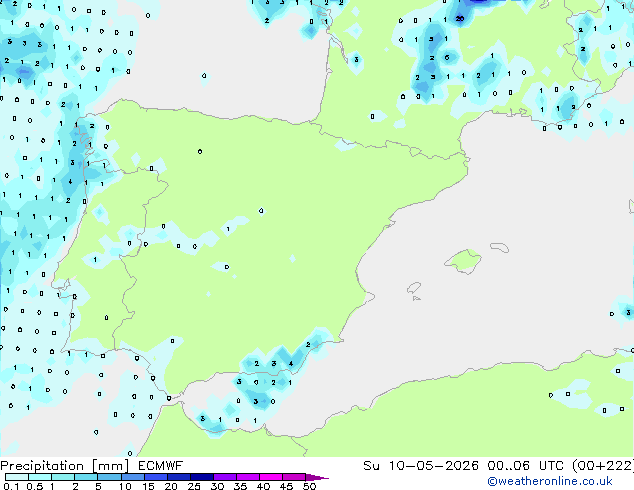The image size is (634, 490).
Task: Click the '45' legend scale label
Action: 286,486
